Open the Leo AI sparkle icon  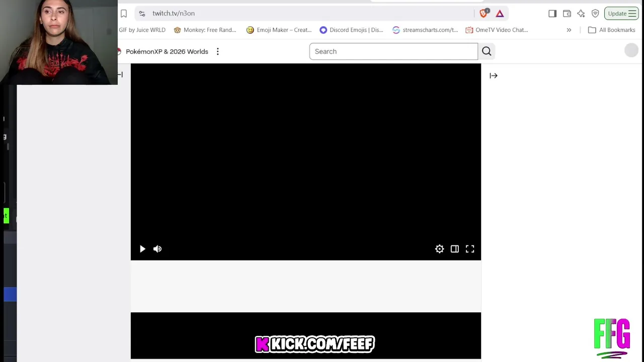[x=581, y=14]
